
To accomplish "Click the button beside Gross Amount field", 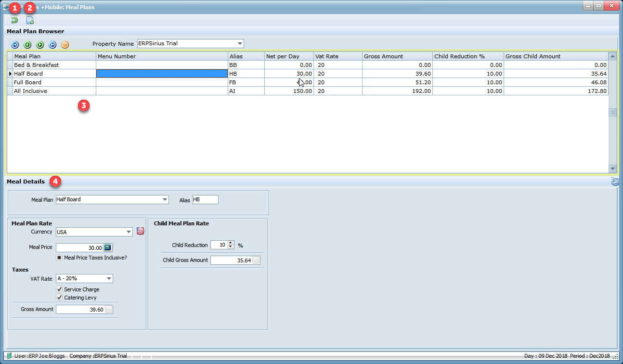I will point(109,310).
